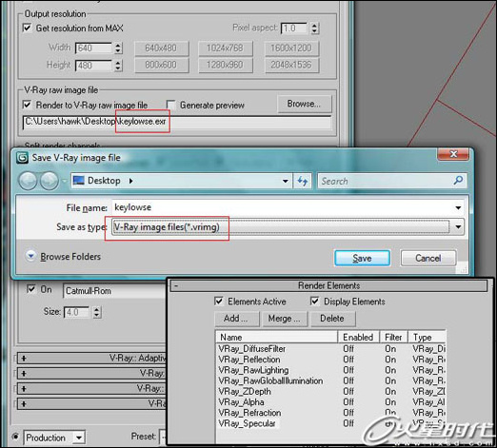Open the Save as type dropdown
Viewport: 497px width, 448px height.
(458, 227)
